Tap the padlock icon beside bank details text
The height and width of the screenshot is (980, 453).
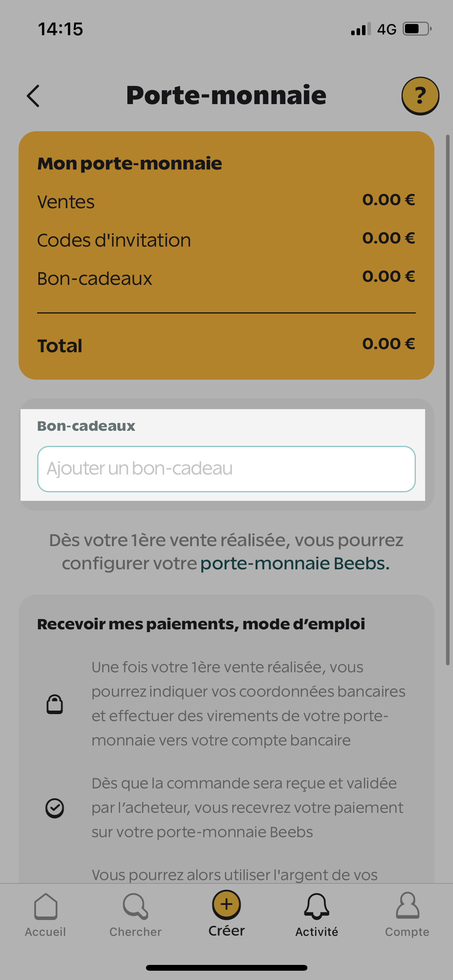coord(55,704)
